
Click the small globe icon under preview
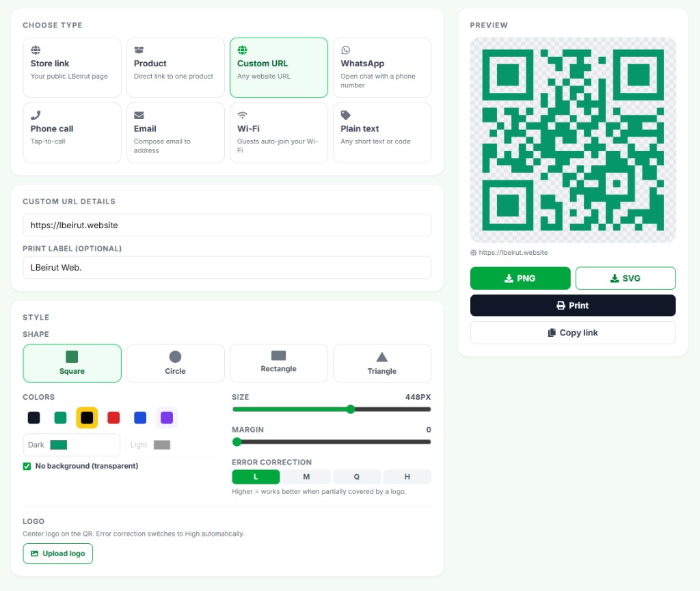tap(474, 253)
